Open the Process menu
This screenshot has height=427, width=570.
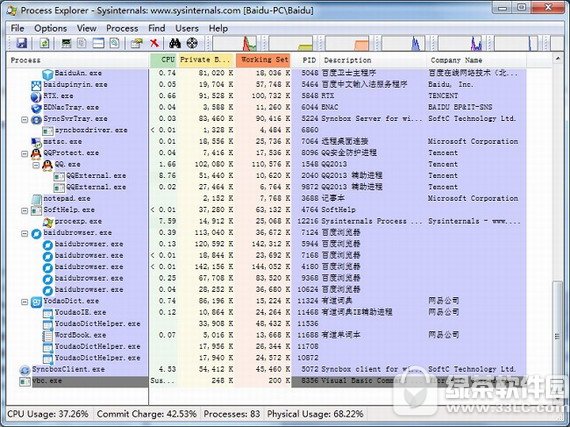click(x=122, y=28)
